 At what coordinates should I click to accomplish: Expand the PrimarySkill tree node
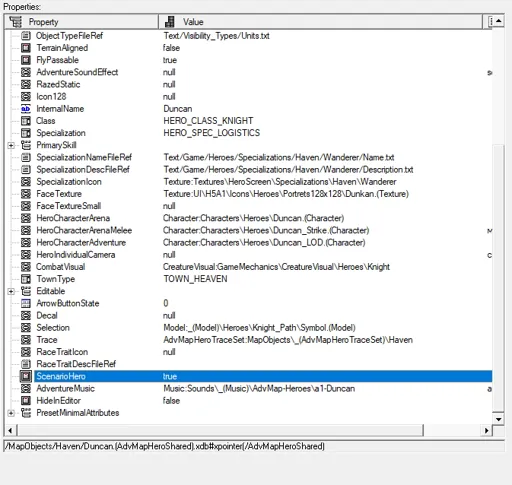[11, 145]
